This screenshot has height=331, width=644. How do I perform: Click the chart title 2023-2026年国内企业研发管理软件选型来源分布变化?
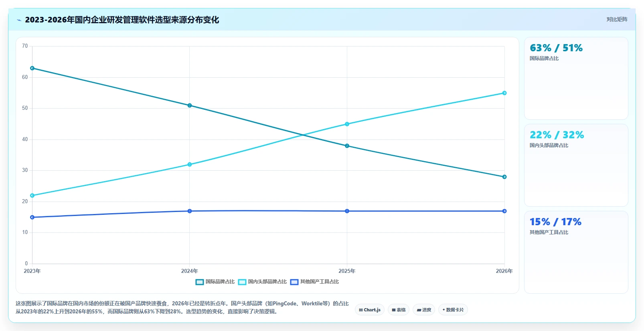click(122, 20)
